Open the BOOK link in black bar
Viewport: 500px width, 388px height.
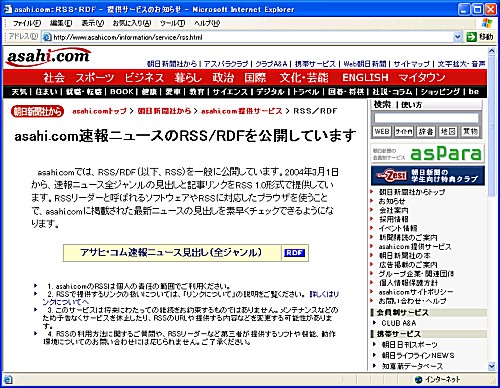click(122, 92)
